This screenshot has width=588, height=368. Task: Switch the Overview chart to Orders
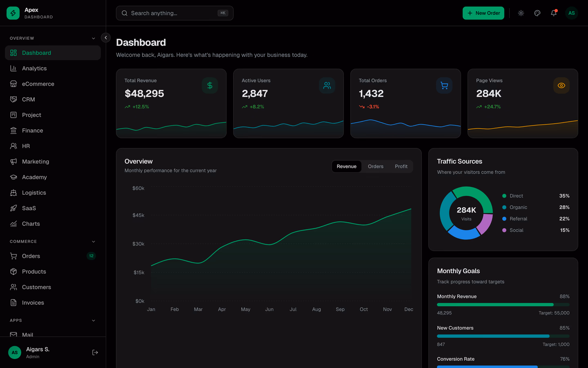click(x=376, y=166)
